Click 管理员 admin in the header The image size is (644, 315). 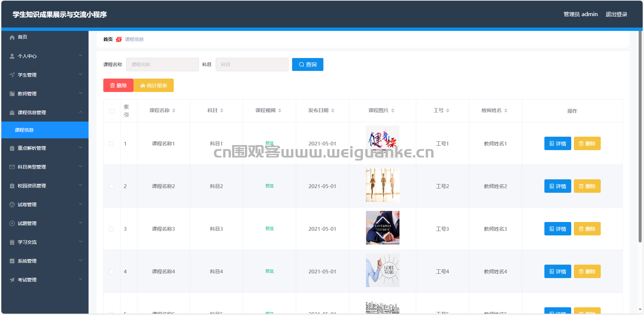click(581, 14)
